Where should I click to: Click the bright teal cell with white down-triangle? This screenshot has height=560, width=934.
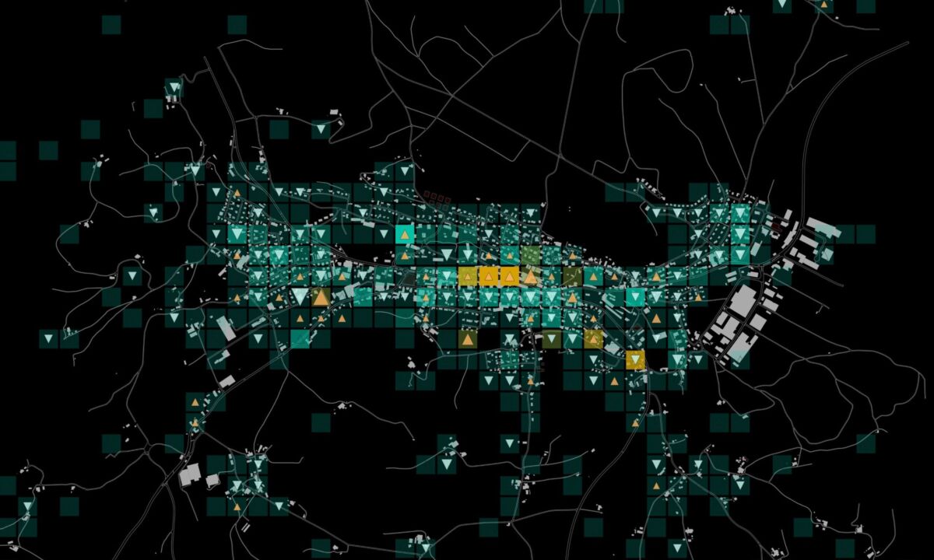[635, 296]
